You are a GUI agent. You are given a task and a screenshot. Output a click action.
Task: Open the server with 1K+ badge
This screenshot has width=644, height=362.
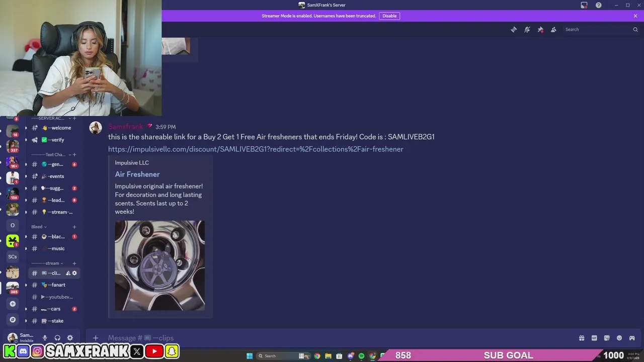coord(13,162)
